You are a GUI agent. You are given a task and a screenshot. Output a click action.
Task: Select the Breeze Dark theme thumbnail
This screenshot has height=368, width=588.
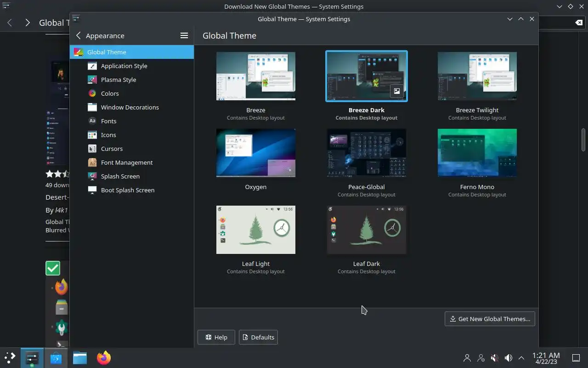(x=367, y=76)
